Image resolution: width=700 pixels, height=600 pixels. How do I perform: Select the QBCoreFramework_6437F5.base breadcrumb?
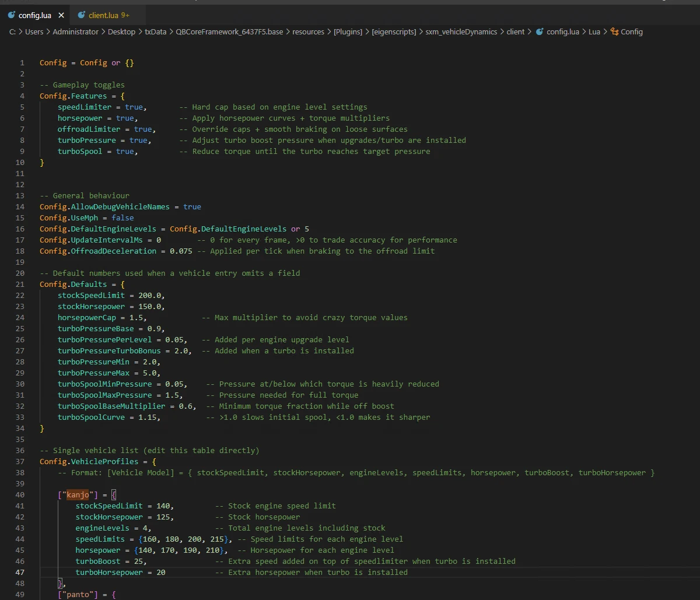tap(229, 32)
